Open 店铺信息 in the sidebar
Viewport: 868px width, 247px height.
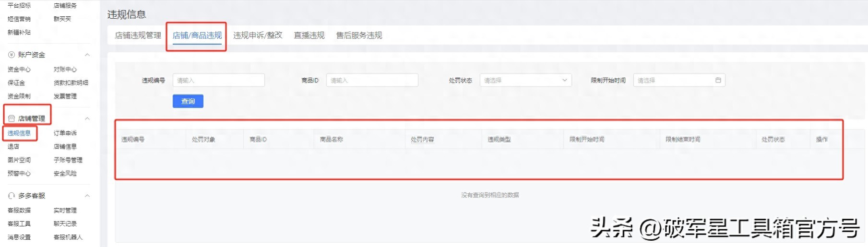65,147
